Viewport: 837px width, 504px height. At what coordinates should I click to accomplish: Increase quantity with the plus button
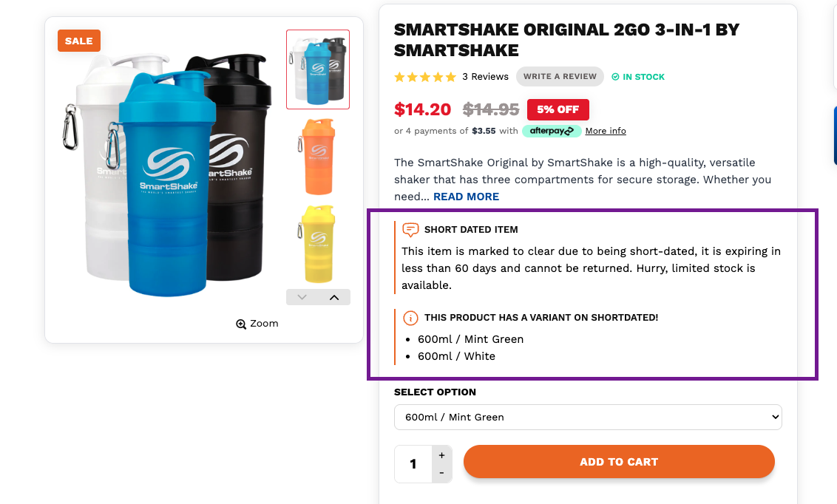click(441, 455)
